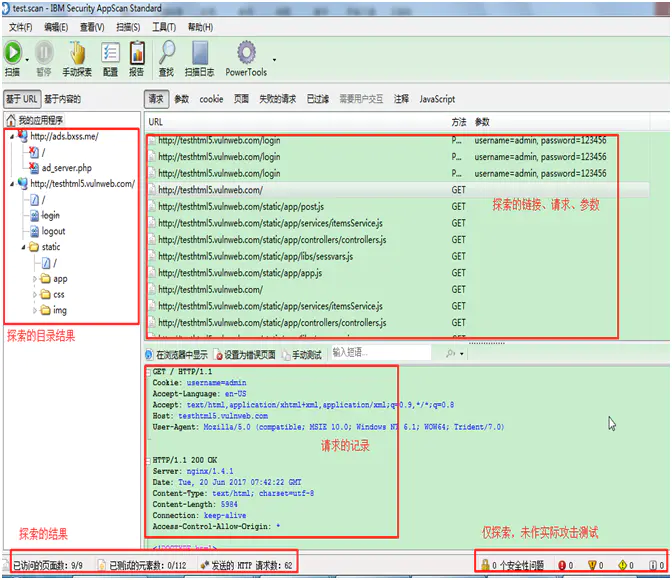
Task: Collapse the static folder node
Action: coord(24,247)
